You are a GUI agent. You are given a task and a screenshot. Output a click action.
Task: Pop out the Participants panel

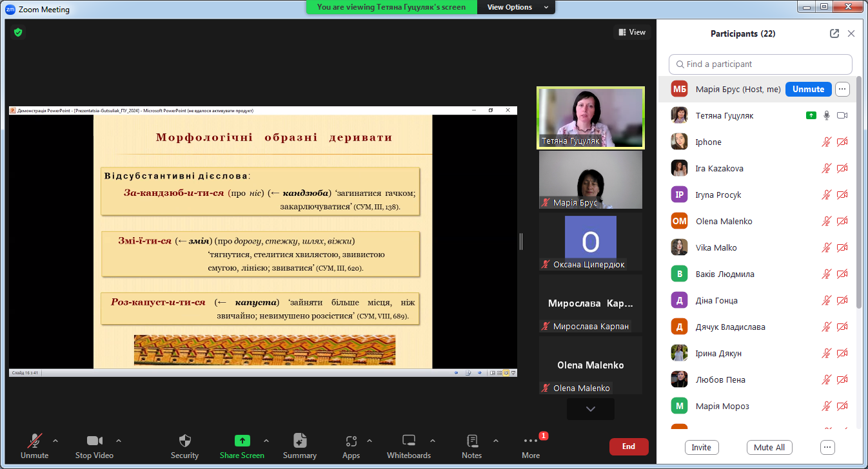[x=834, y=33]
